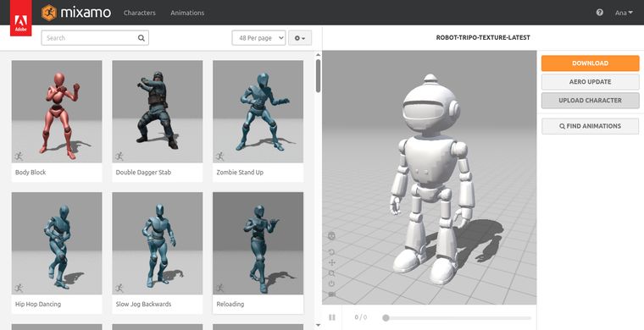Open the gear settings dropdown
The image size is (644, 330).
(x=300, y=38)
